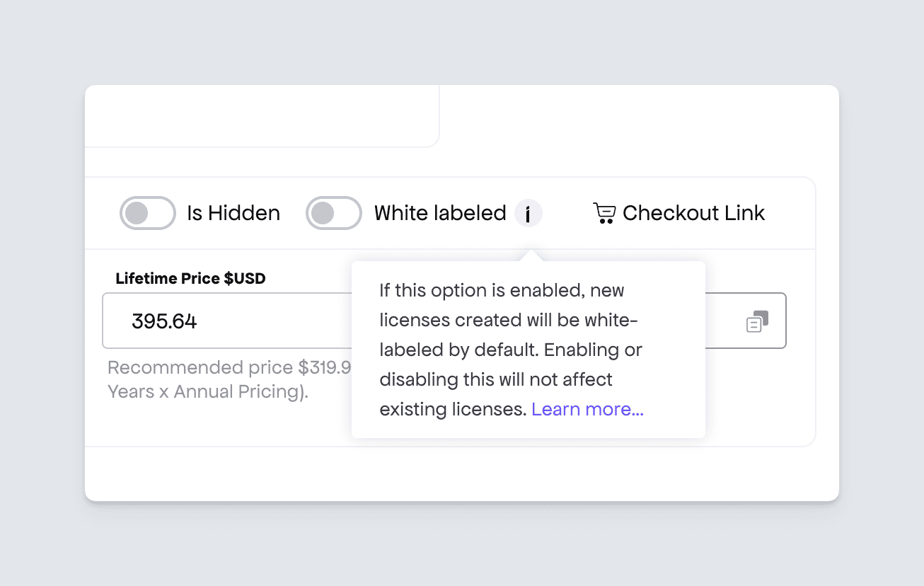The image size is (924, 586).
Task: Click the Recommended price hint text
Action: (x=229, y=367)
